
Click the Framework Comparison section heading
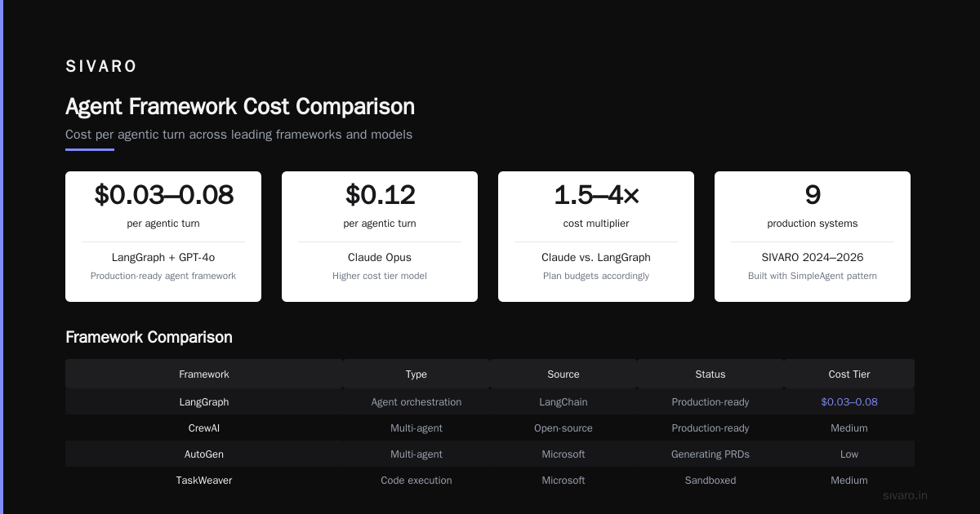pos(149,337)
